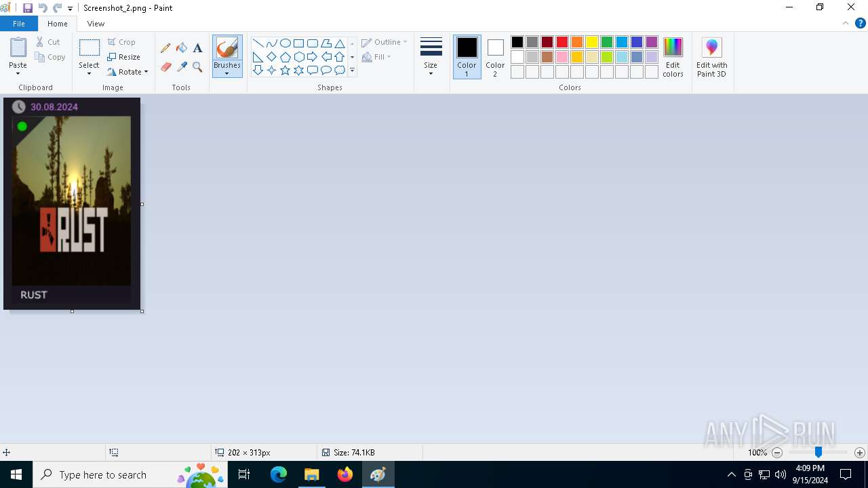
Task: Pick the Hexagon shape
Action: pyautogui.click(x=299, y=57)
